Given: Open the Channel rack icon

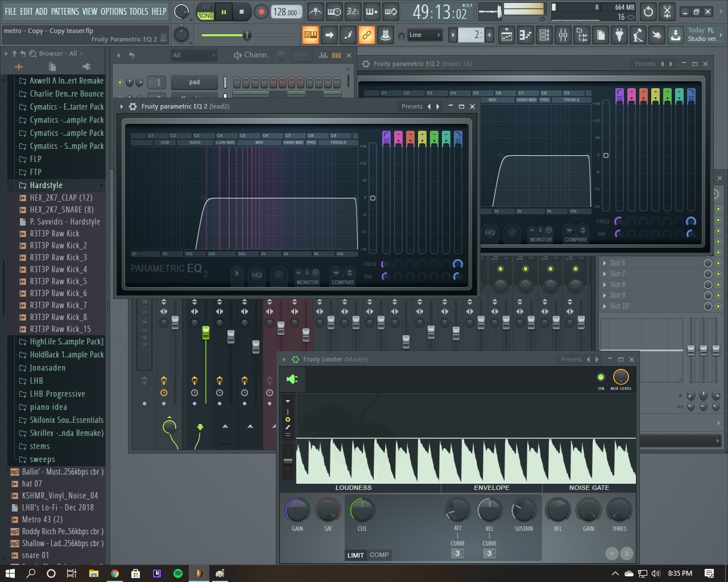Looking at the screenshot, I should pyautogui.click(x=544, y=35).
